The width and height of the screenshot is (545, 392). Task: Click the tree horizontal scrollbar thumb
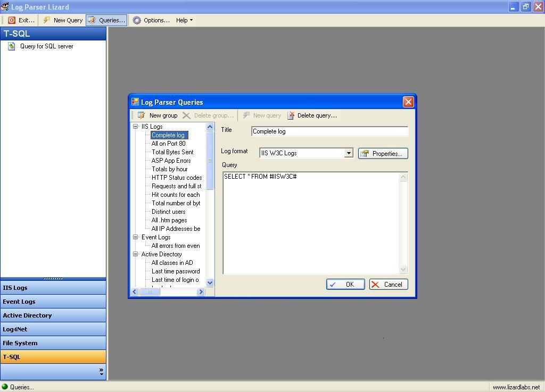tap(150, 291)
